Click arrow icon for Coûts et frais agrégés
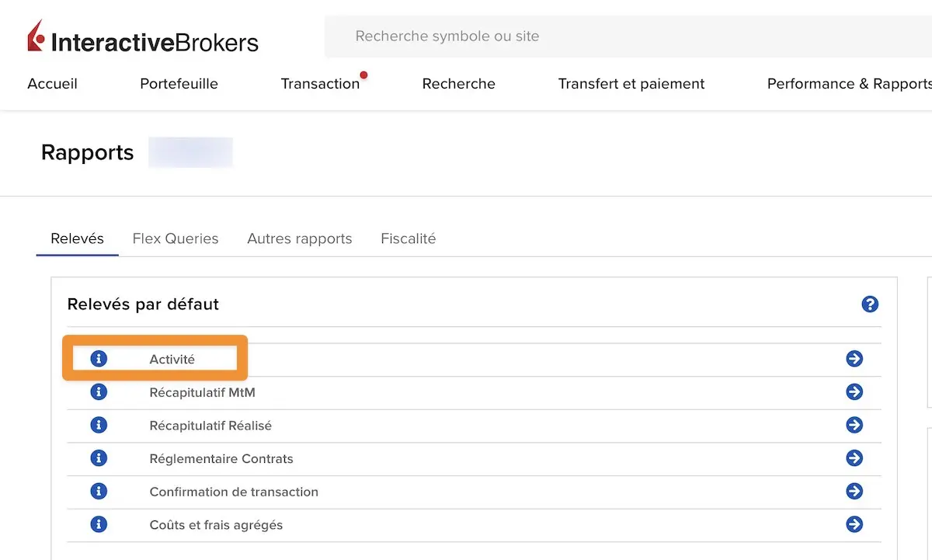932x560 pixels. (x=854, y=524)
